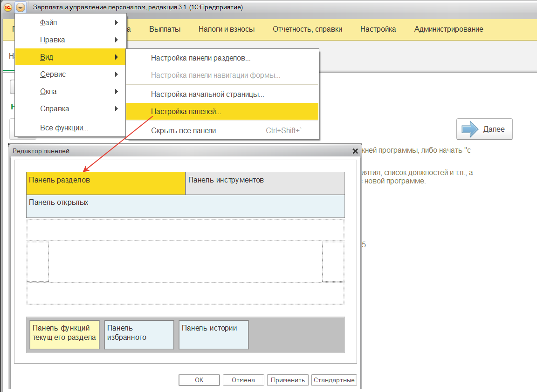Select the Панель истории block
This screenshot has width=537, height=392.
213,334
